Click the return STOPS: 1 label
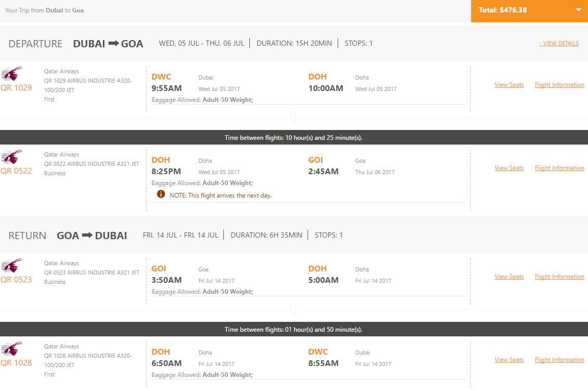Screen dimensions: 588x391 328,235
